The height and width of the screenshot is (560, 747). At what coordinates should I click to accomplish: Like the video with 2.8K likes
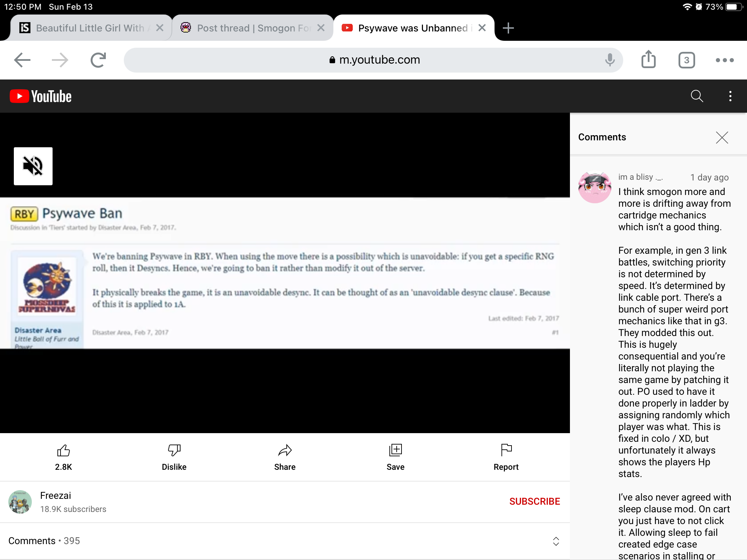[x=63, y=457]
